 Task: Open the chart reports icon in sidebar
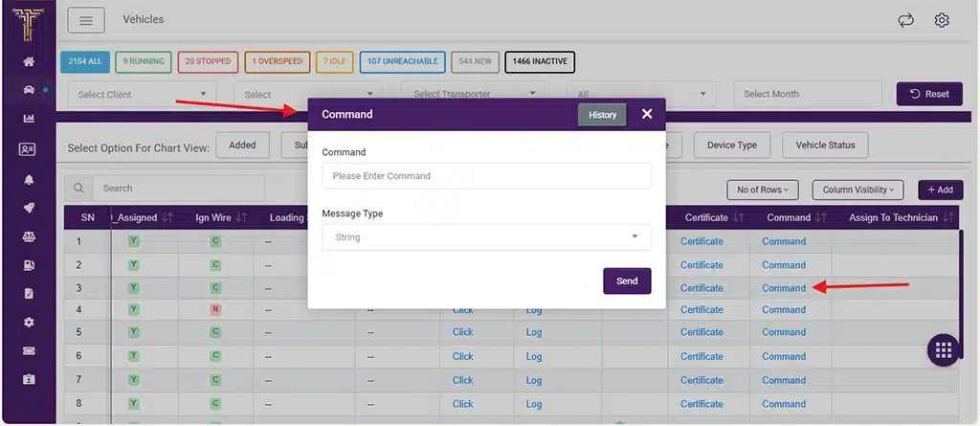[x=29, y=119]
